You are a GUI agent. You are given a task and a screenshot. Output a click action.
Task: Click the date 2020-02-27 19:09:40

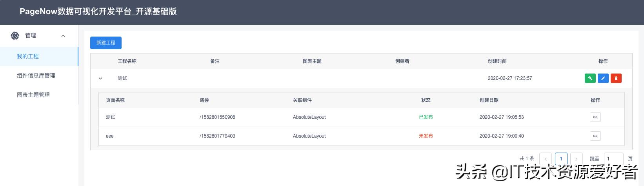point(502,136)
